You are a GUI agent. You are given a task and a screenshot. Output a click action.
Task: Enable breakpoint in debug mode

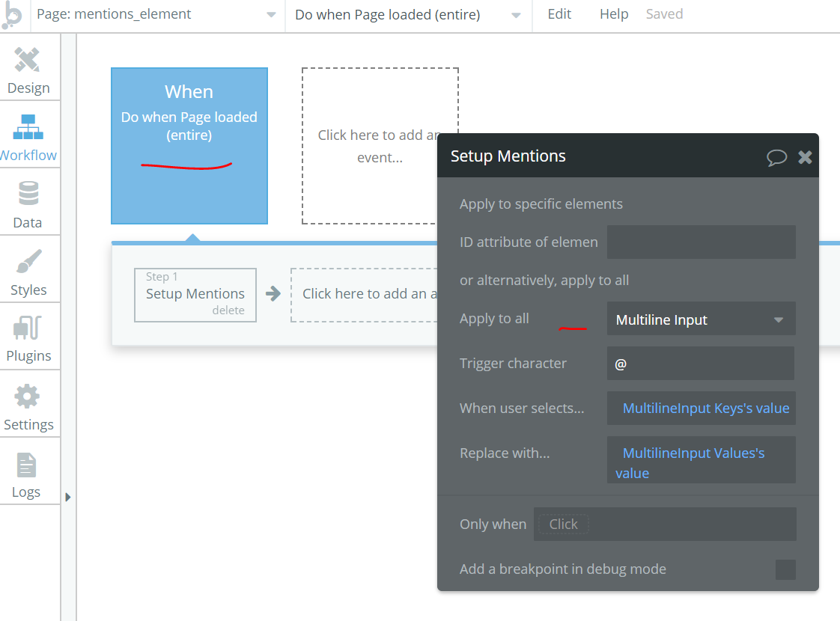[x=785, y=569]
